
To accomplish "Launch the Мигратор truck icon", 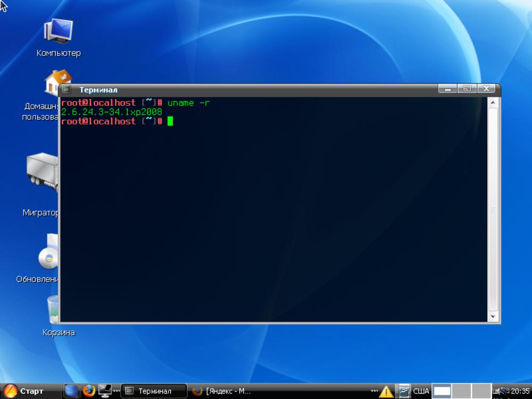I will pyautogui.click(x=43, y=173).
